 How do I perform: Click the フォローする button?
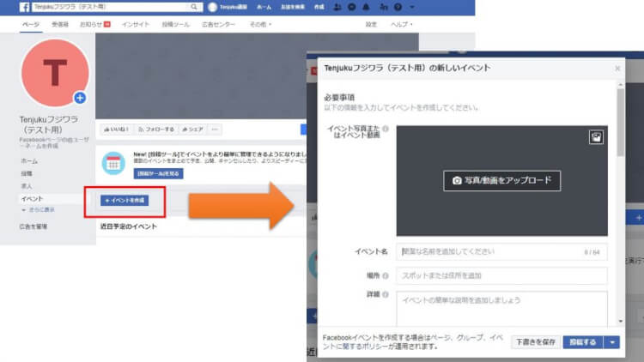coord(156,130)
